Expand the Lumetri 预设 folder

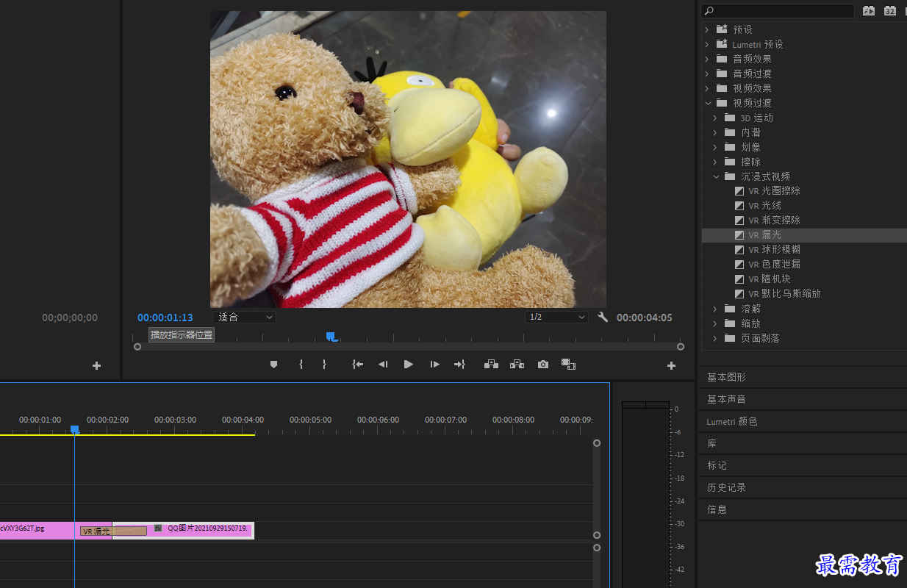click(x=707, y=44)
